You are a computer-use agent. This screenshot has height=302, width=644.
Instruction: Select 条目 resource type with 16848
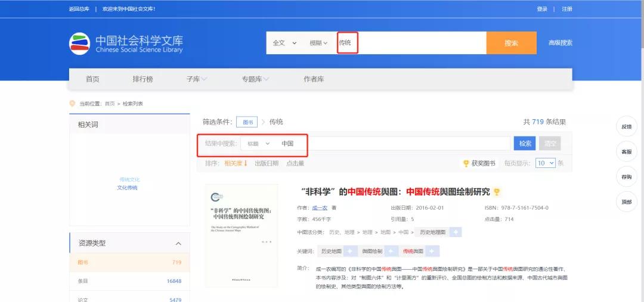click(129, 281)
